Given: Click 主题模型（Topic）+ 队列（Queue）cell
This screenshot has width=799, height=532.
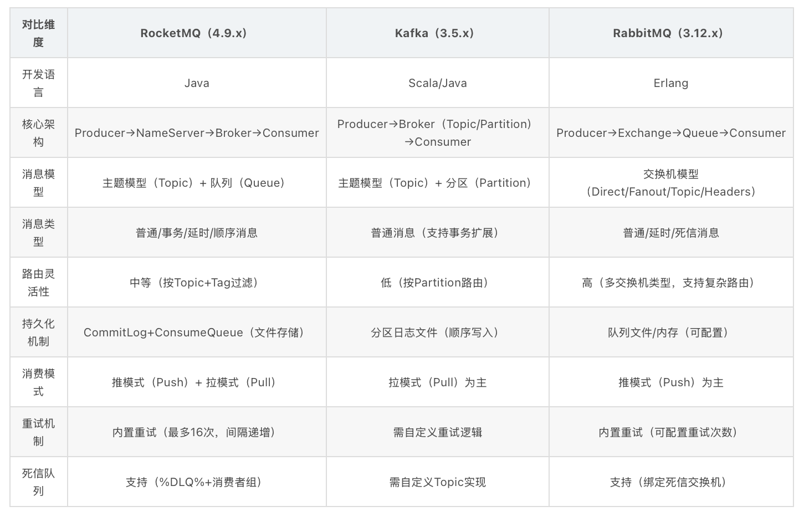Looking at the screenshot, I should (x=197, y=182).
